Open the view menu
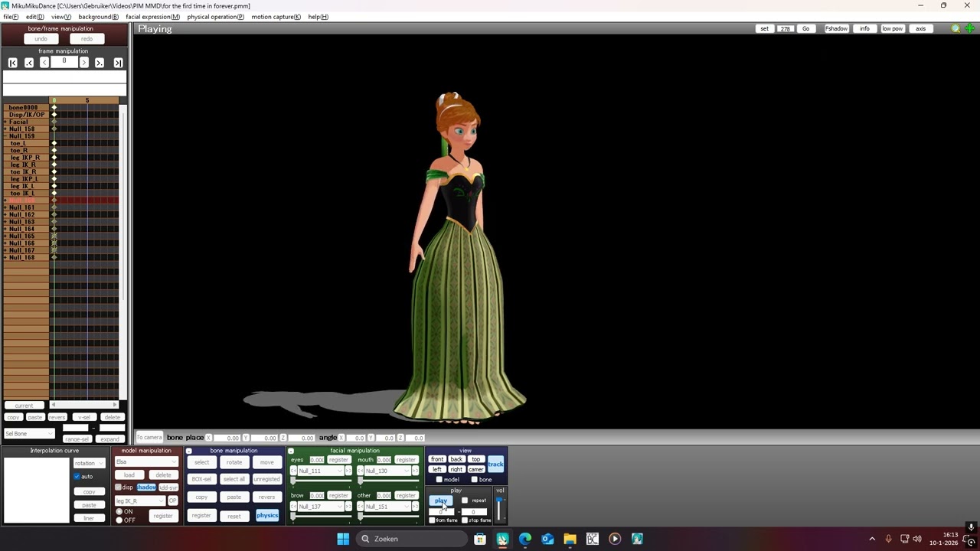The image size is (980, 551). pyautogui.click(x=61, y=17)
